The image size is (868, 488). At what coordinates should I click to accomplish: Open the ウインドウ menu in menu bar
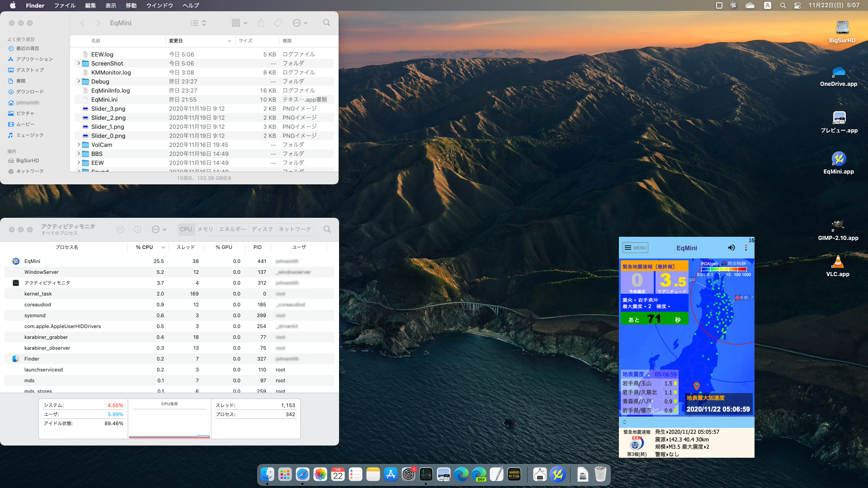160,5
